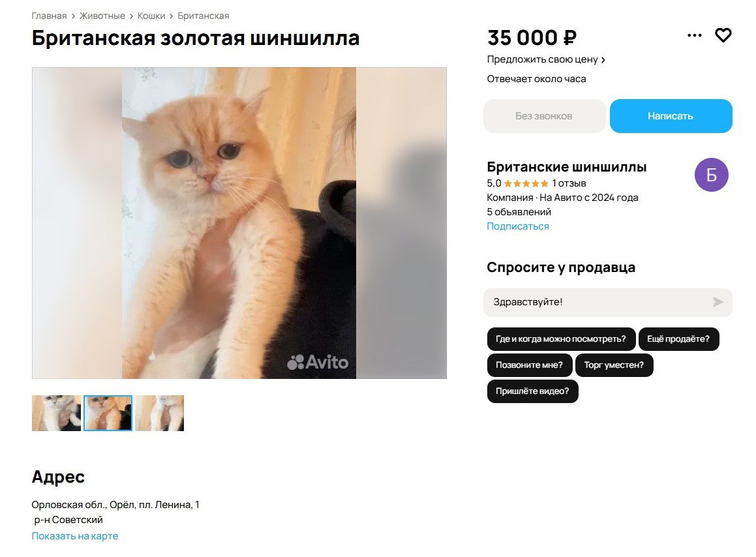Pick 'Торг уместен?' quick question
The width and height of the screenshot is (756, 557).
point(614,365)
